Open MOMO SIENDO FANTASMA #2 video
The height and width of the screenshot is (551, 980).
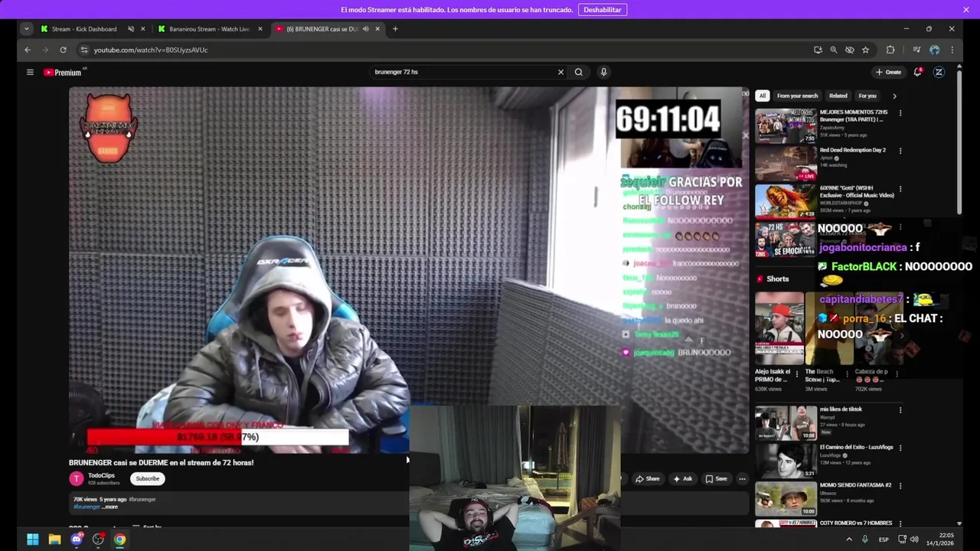786,498
